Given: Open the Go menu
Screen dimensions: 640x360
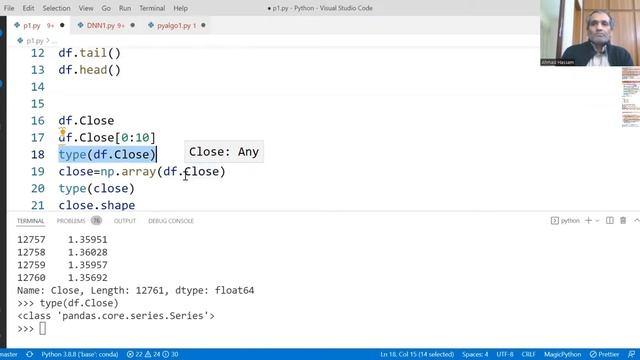Looking at the screenshot, I should 106,8.
